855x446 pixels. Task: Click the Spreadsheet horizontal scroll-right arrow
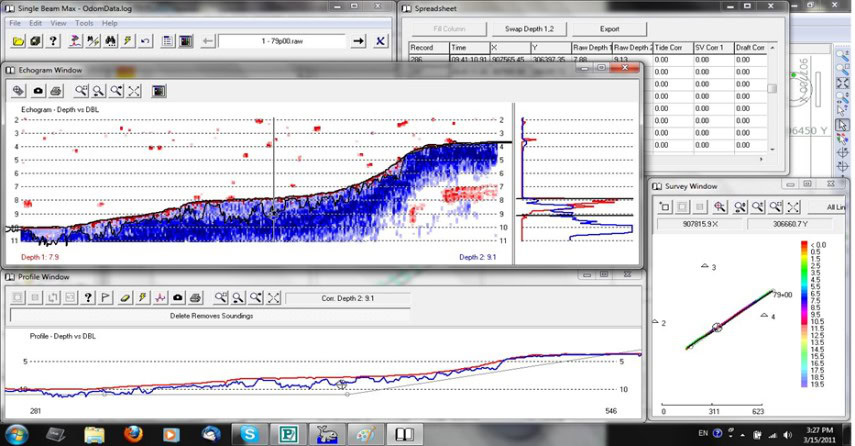pyautogui.click(x=762, y=159)
